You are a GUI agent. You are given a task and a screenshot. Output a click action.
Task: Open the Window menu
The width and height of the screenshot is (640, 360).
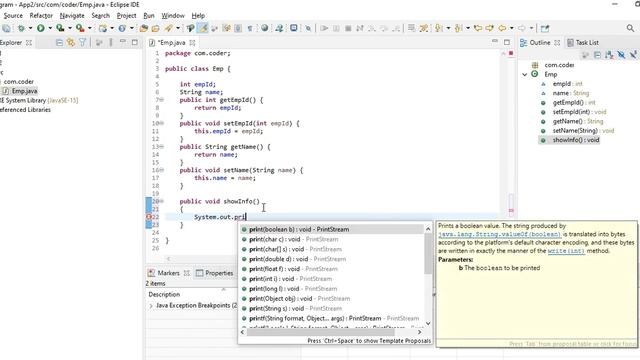coord(173,16)
